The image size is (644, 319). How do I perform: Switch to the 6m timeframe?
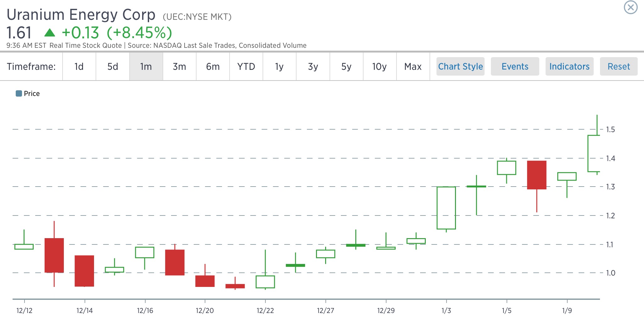pos(213,66)
